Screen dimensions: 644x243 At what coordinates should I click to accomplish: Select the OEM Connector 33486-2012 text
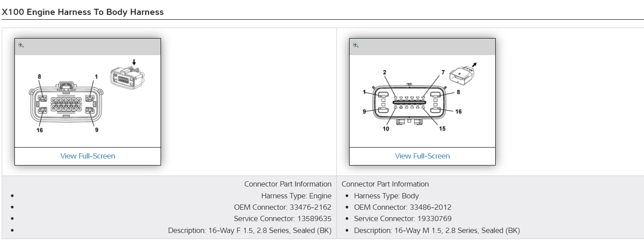pos(402,207)
